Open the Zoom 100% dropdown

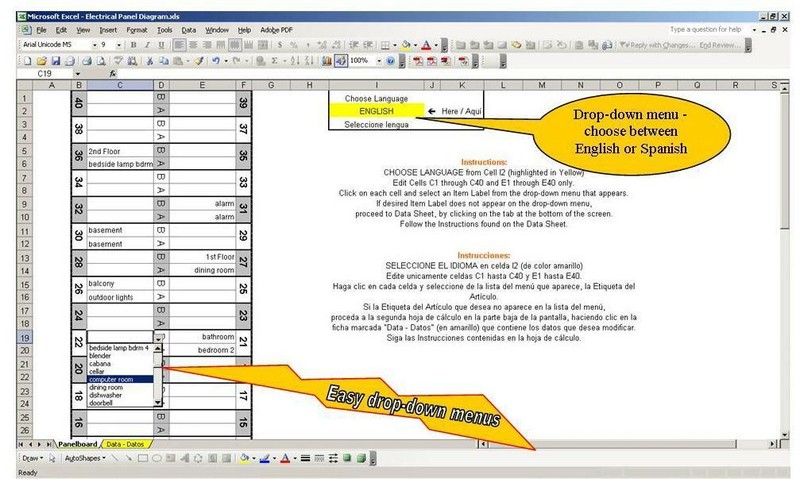pyautogui.click(x=379, y=61)
